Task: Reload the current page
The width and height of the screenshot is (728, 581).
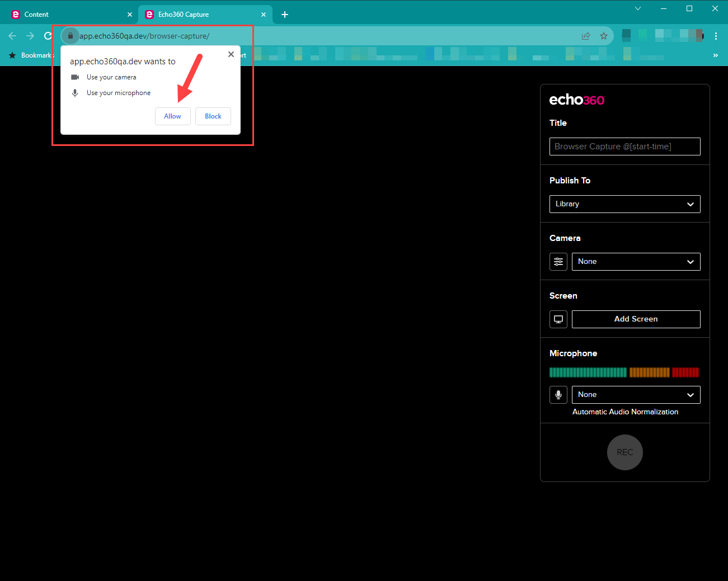Action: click(48, 36)
